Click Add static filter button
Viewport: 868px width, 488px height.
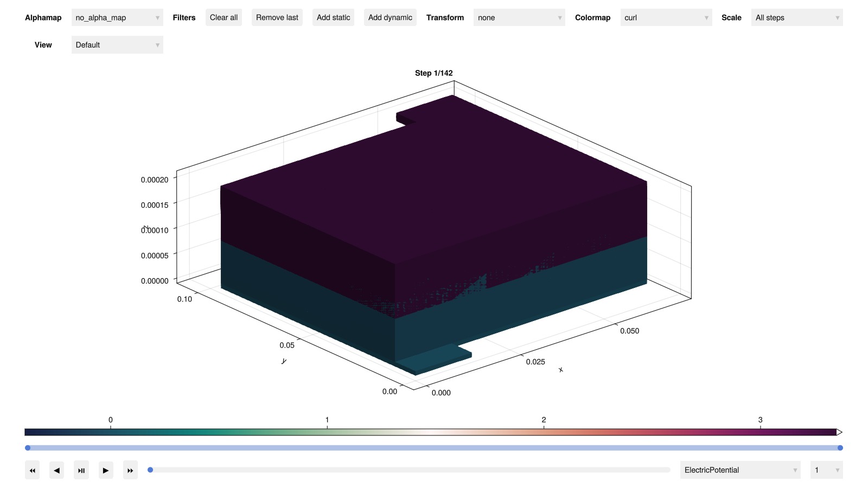point(333,17)
